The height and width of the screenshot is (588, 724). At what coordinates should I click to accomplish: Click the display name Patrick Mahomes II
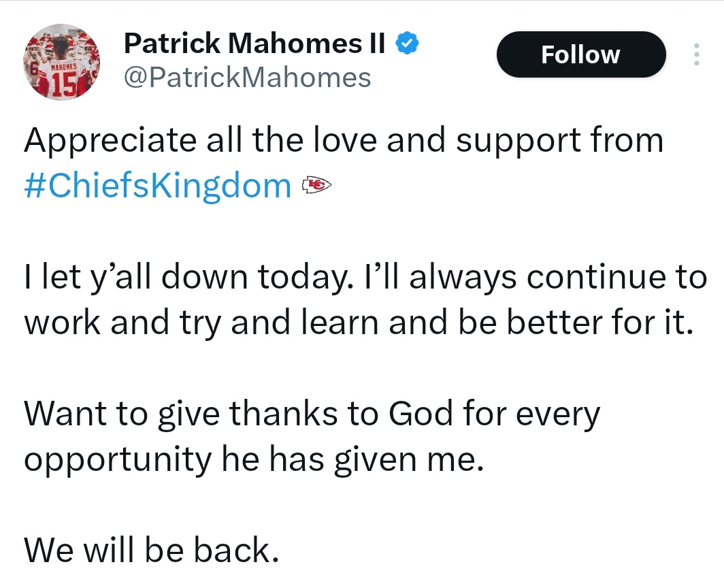tap(254, 44)
